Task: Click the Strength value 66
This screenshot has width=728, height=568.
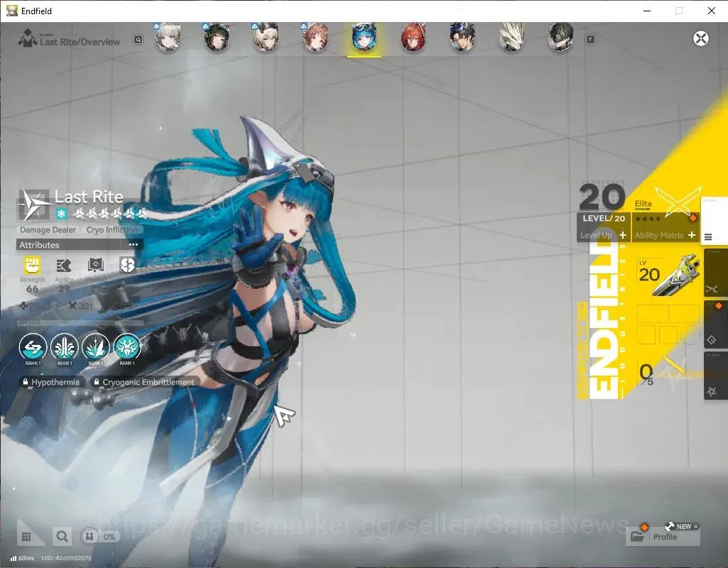Action: pos(32,289)
